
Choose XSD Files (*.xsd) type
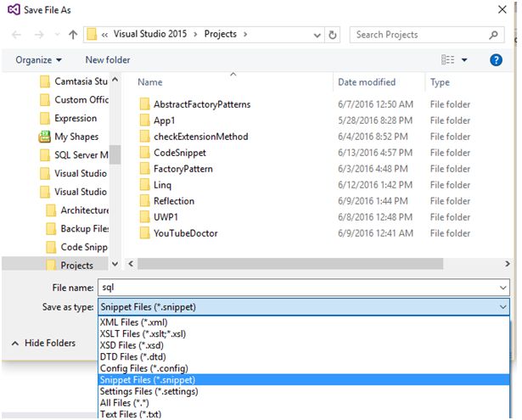click(304, 345)
